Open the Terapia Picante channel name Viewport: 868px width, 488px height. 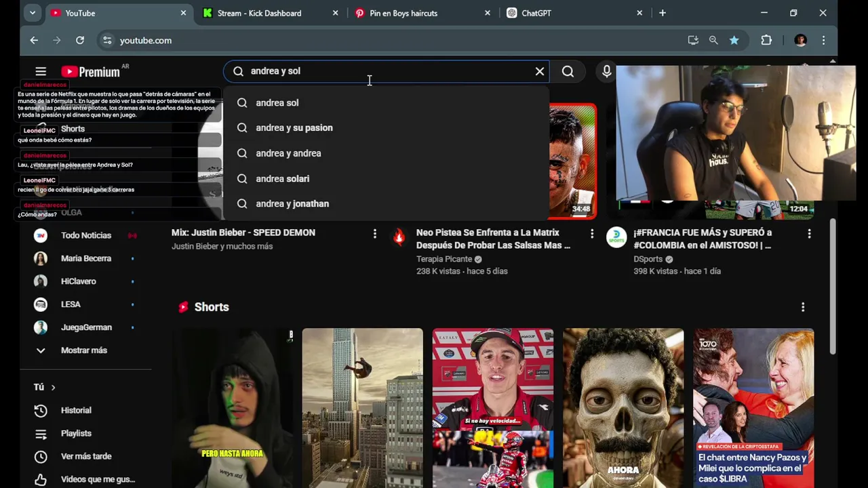coord(444,259)
